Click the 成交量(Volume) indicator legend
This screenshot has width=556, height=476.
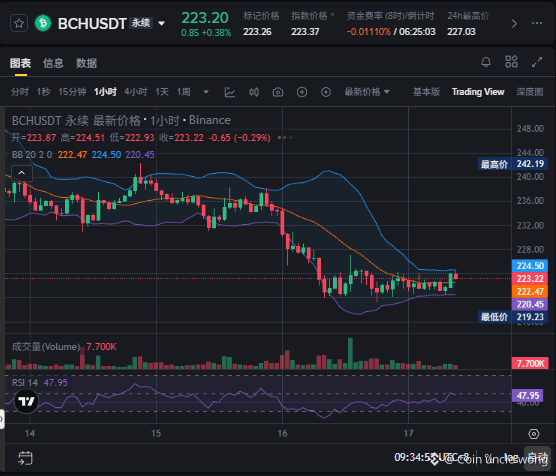[x=46, y=347]
